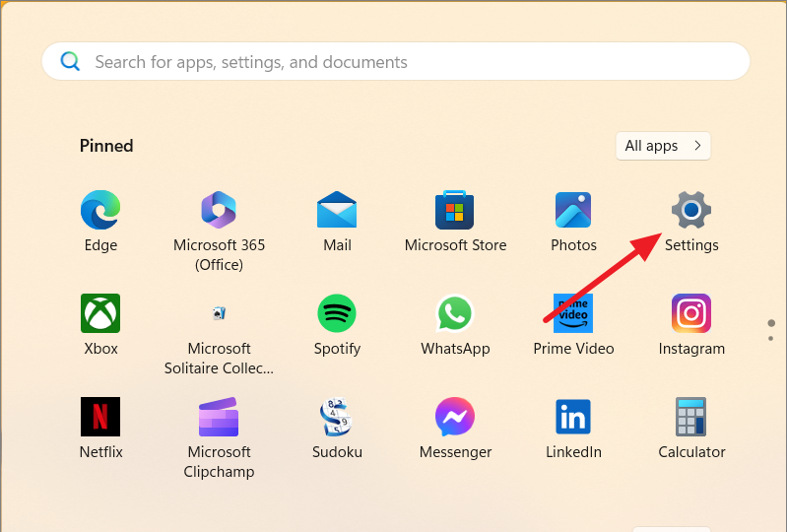Open Microsoft Store app
This screenshot has width=787, height=532.
coord(455,210)
